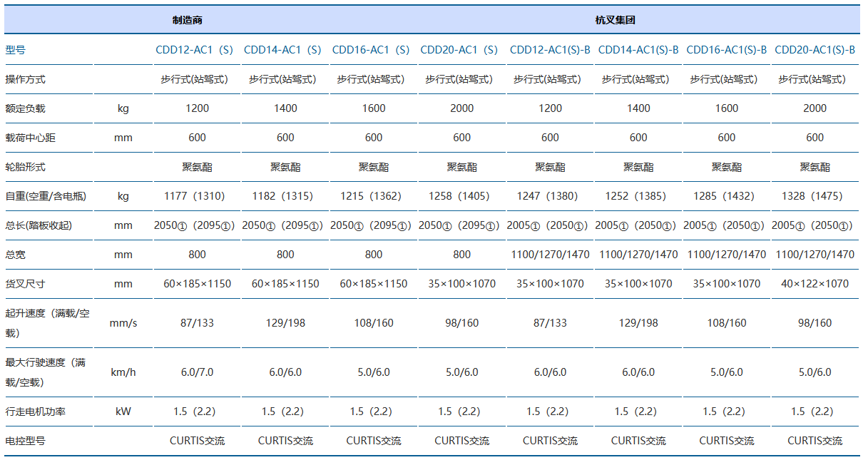Click width 1100/1270/1470 under CDD12-AC1(S)-B
Image resolution: width=868 pixels, height=465 pixels.
coord(550,255)
